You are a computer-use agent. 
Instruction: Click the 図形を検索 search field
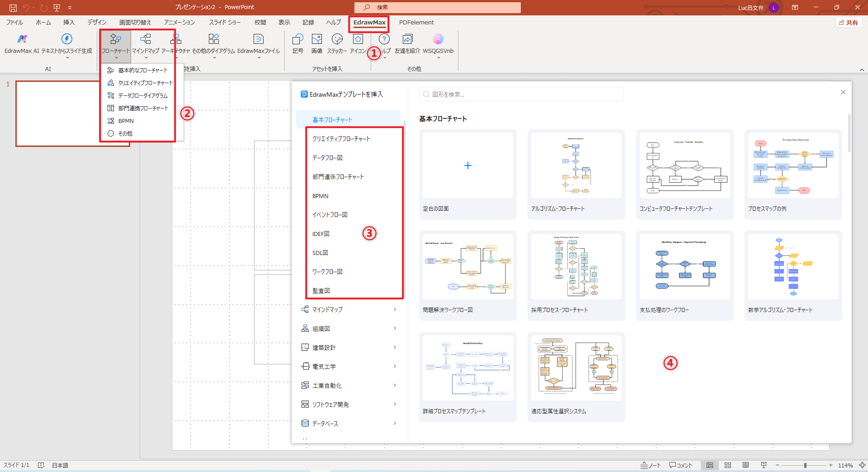(521, 94)
